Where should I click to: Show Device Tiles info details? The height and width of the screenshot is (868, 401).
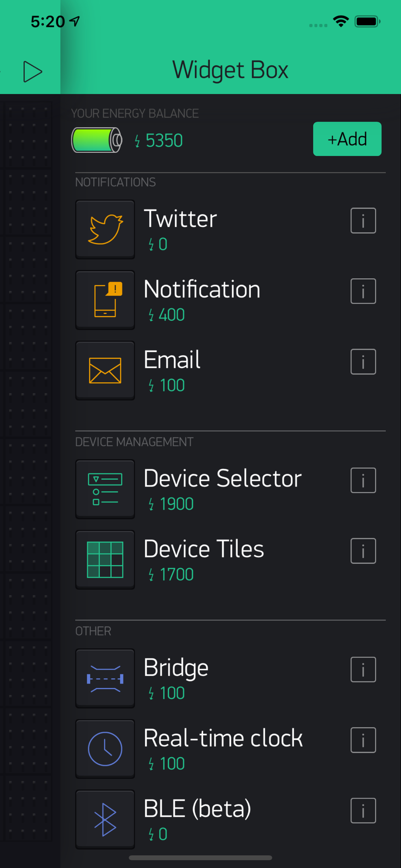point(363,551)
